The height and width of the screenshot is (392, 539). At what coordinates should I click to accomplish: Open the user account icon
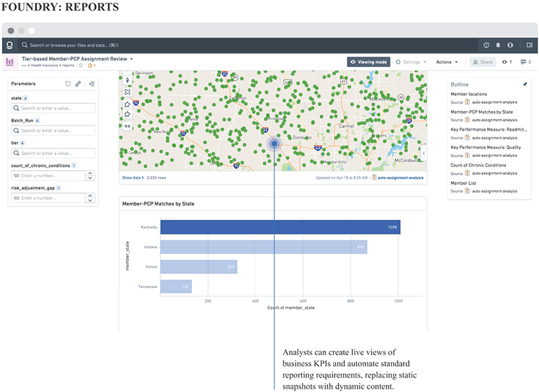coord(510,45)
